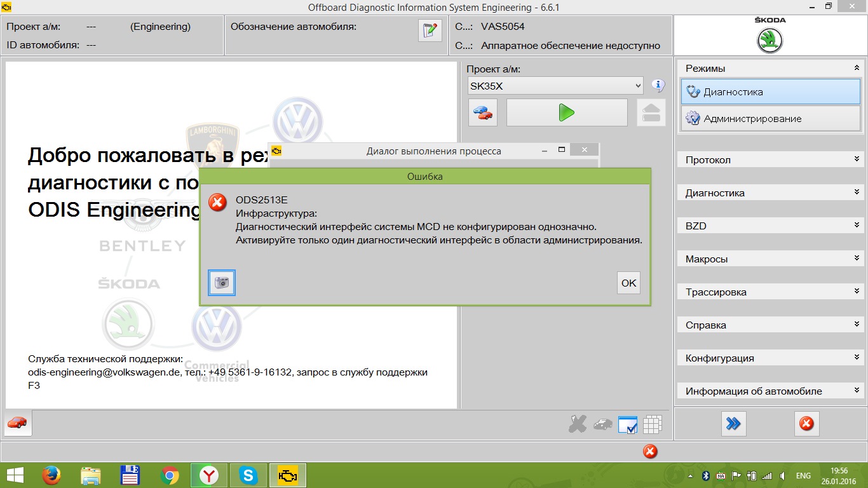The width and height of the screenshot is (868, 488).
Task: Click the grey crossed-tools icon in the bottom toolbar
Action: pos(578,424)
